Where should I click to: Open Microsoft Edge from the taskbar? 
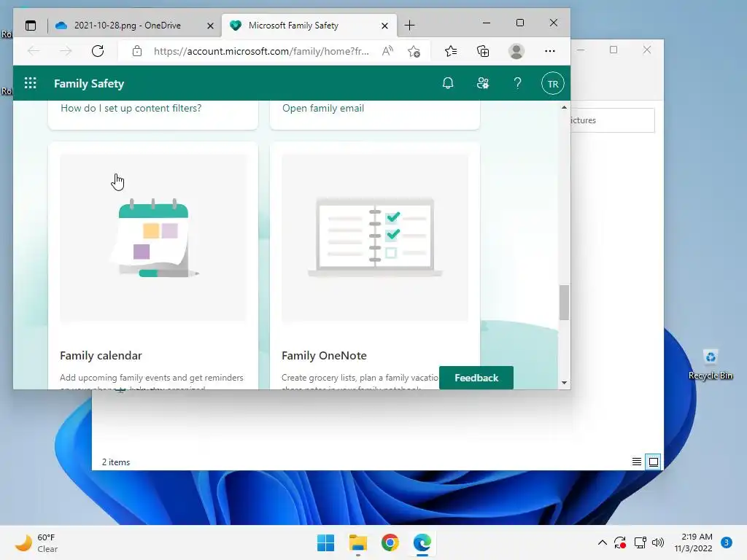coord(422,542)
